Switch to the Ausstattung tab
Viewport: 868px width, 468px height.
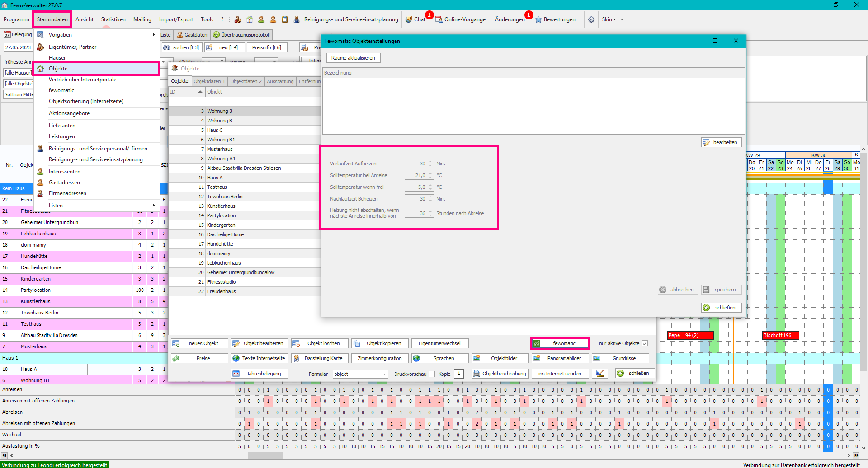[280, 81]
